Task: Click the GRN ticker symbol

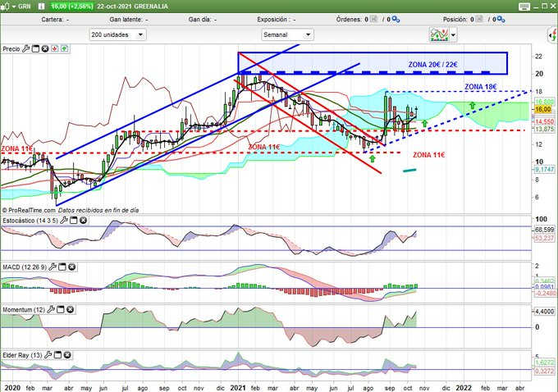Action: point(25,7)
